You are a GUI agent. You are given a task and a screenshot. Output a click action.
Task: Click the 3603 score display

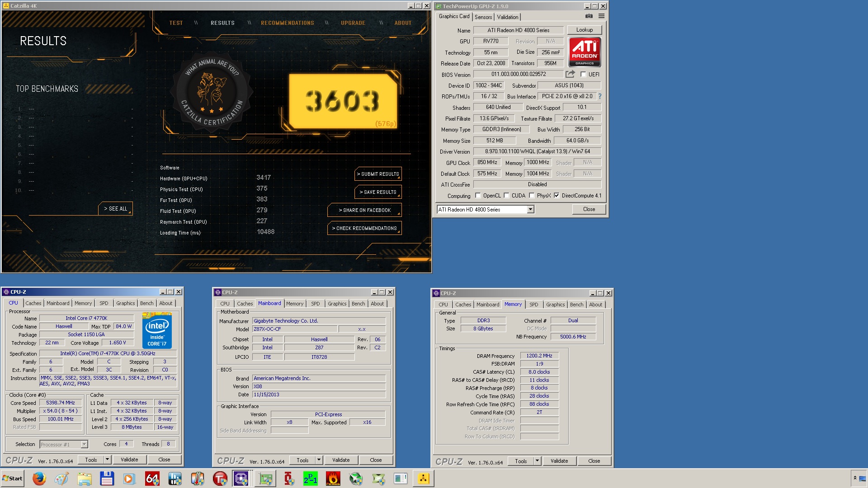pyautogui.click(x=343, y=101)
